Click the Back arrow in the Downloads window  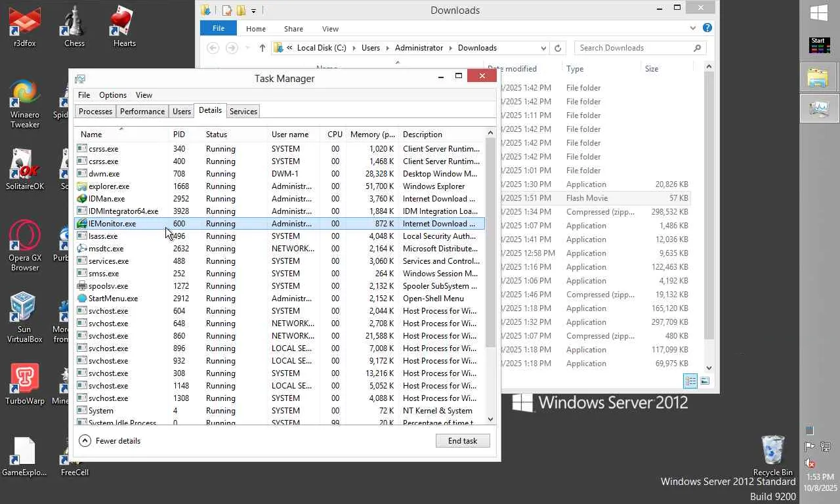(213, 48)
